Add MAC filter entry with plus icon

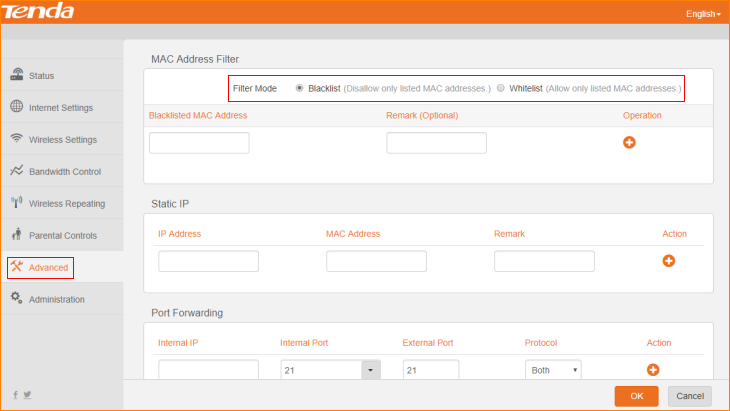[629, 142]
